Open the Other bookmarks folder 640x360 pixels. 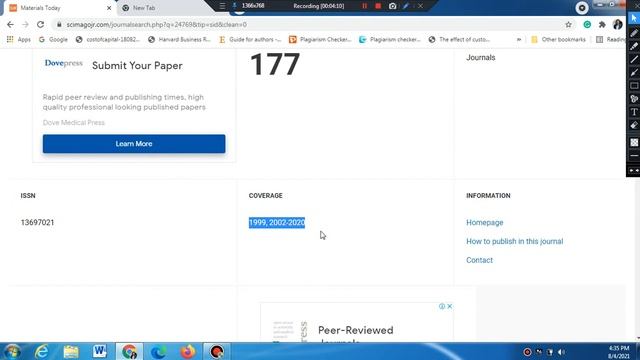pyautogui.click(x=558, y=40)
